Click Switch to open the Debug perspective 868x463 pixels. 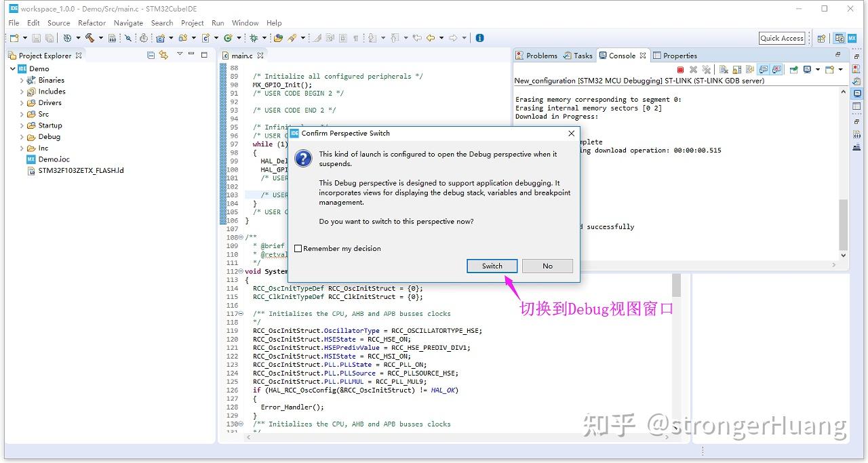(492, 266)
